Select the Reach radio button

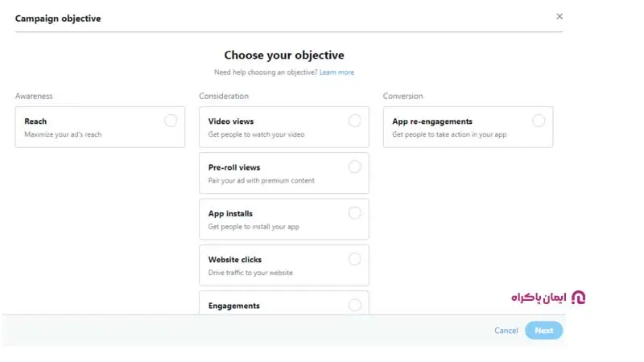[171, 121]
